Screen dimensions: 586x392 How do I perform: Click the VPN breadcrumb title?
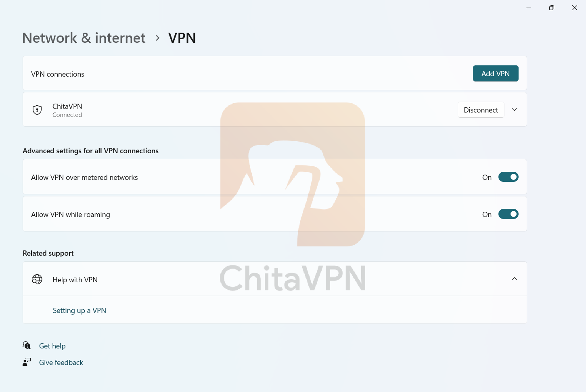[182, 38]
